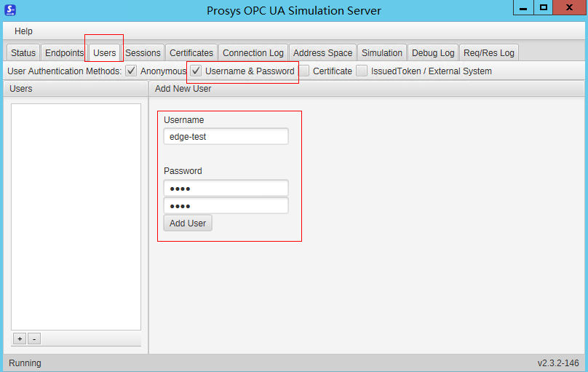Viewport: 588px width, 372px height.
Task: Open the Sessions tab
Action: coord(143,53)
